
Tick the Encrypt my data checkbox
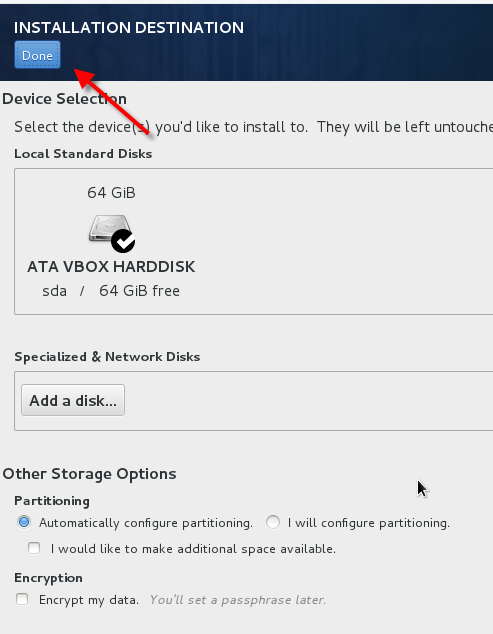click(x=22, y=599)
